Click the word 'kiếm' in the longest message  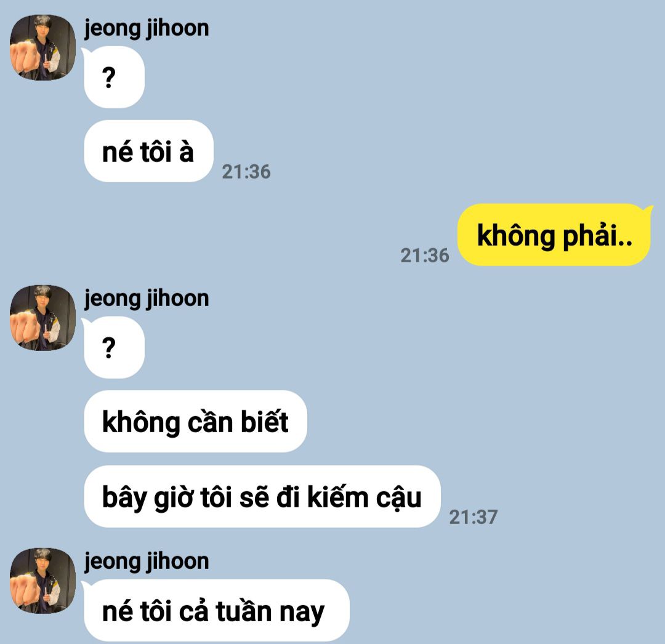point(338,496)
